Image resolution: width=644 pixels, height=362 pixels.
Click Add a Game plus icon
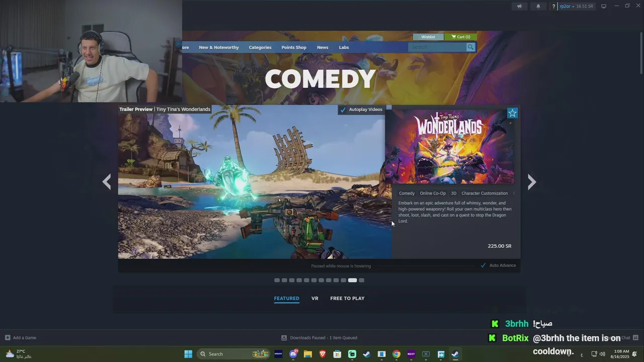click(x=8, y=338)
